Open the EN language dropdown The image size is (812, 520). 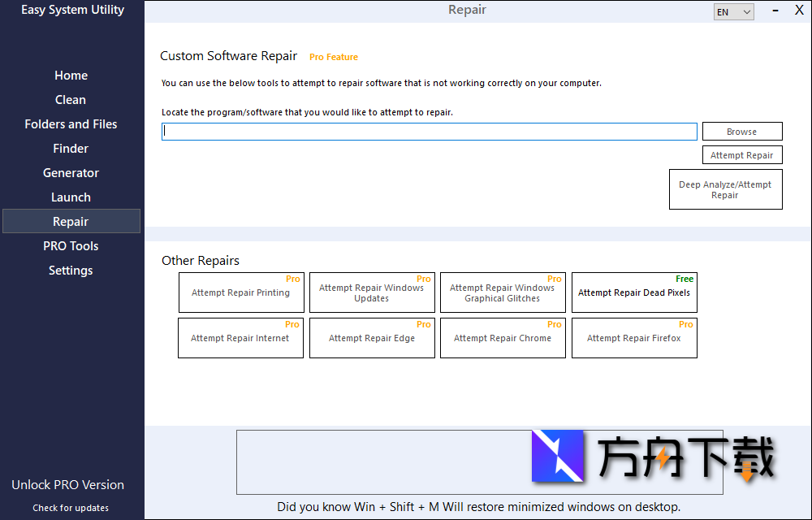(733, 11)
